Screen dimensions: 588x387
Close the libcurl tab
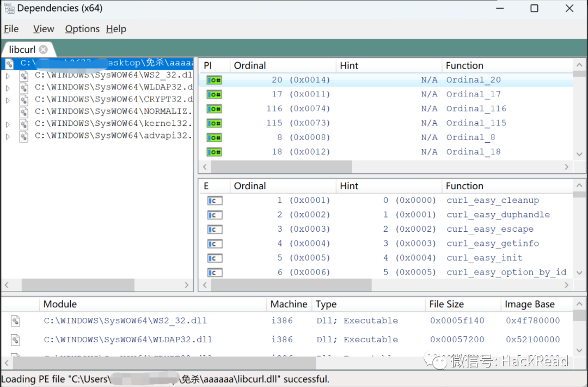point(44,50)
